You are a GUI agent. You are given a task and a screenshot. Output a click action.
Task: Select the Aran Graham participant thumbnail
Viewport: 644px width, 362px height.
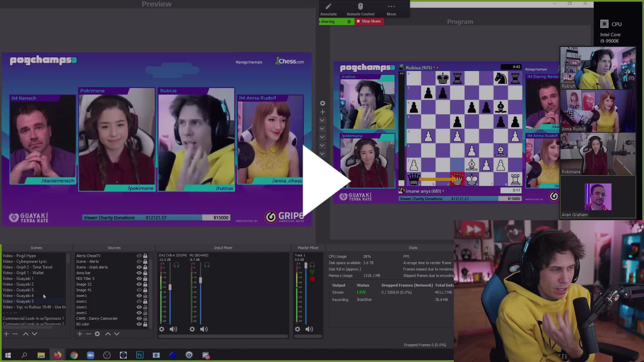pyautogui.click(x=598, y=197)
